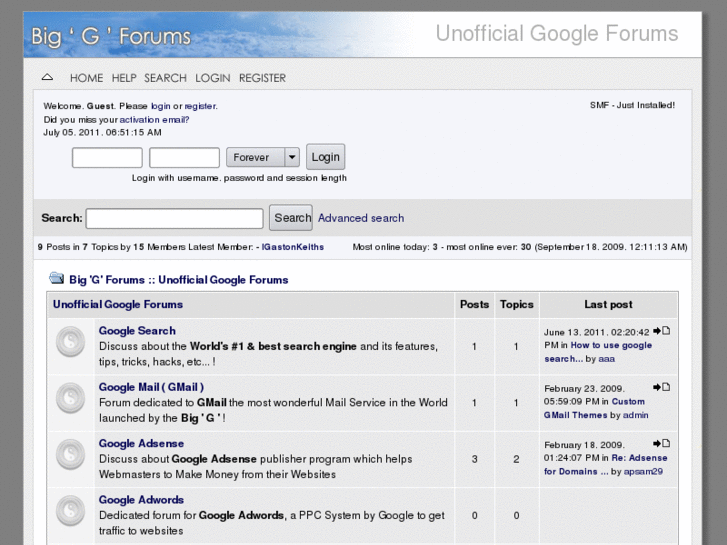Viewport: 727px width, 545px height.
Task: Open the Advanced search link
Action: [x=361, y=218]
